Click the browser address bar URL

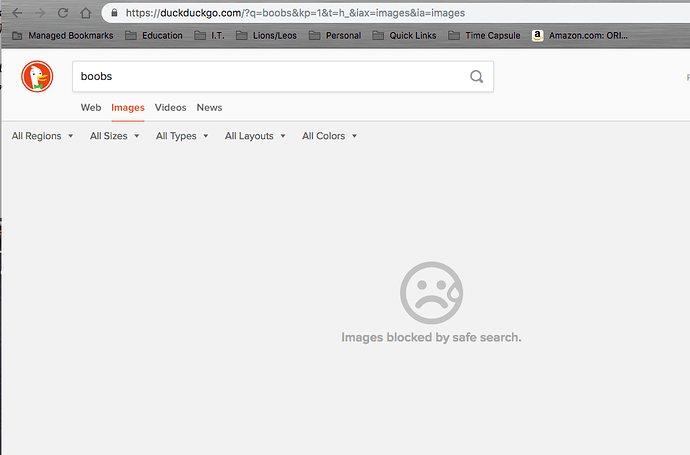tap(300, 13)
